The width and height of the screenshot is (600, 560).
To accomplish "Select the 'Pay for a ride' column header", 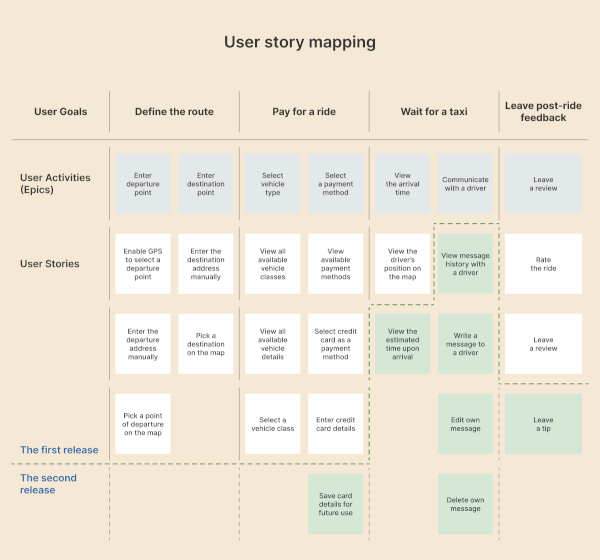I will [x=304, y=112].
